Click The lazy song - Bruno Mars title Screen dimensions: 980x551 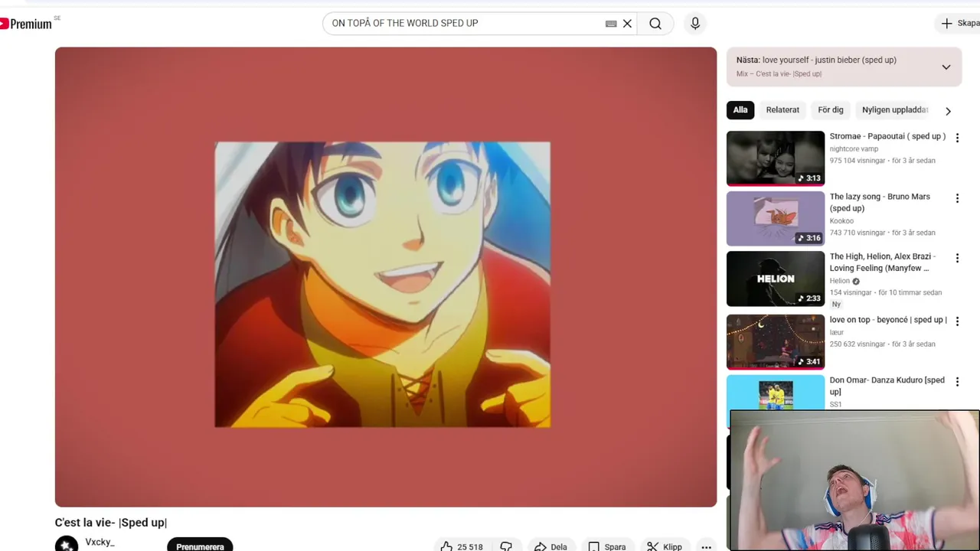(880, 202)
